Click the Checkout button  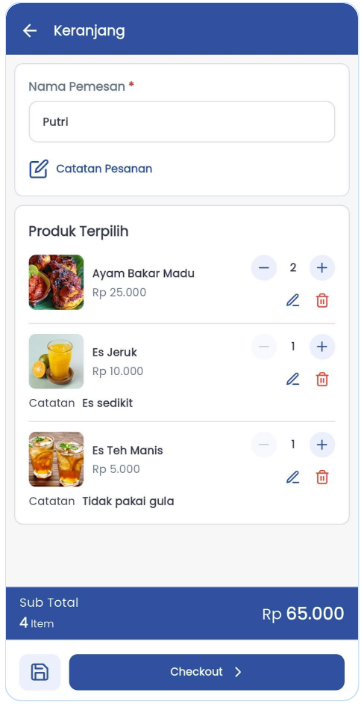(x=207, y=672)
